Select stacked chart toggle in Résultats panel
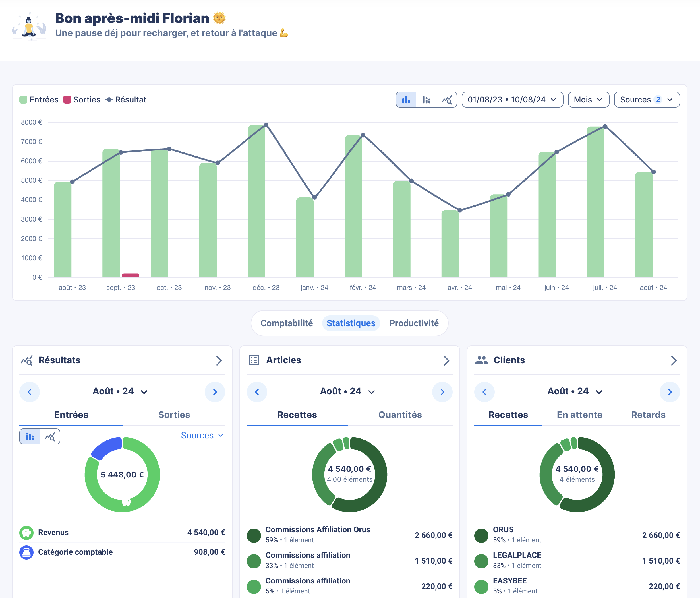Viewport: 700px width, 598px height. [x=30, y=436]
